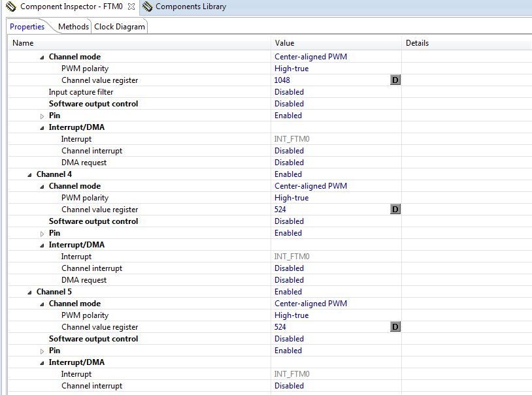The width and height of the screenshot is (532, 395).
Task: Close the Component Inspector FTM0 tab
Action: [x=131, y=7]
